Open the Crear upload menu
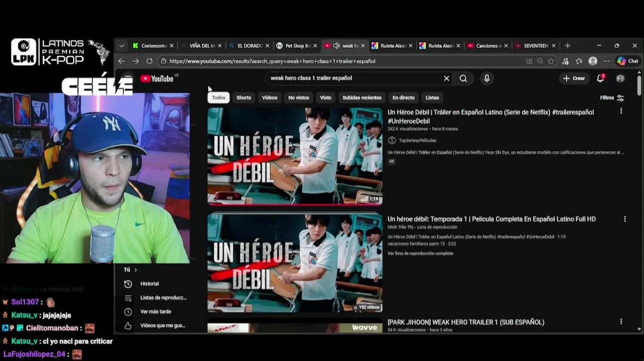 tap(574, 78)
